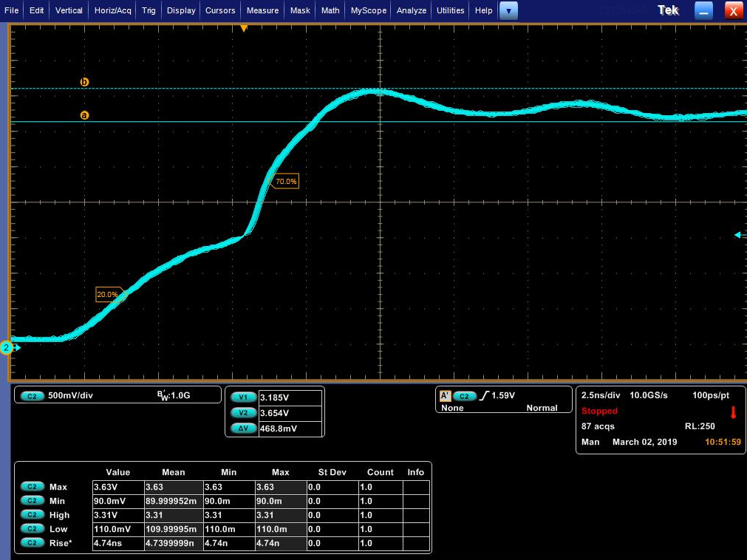Screen dimensions: 747x560
Task: Open the Edit menu
Action: click(x=36, y=10)
